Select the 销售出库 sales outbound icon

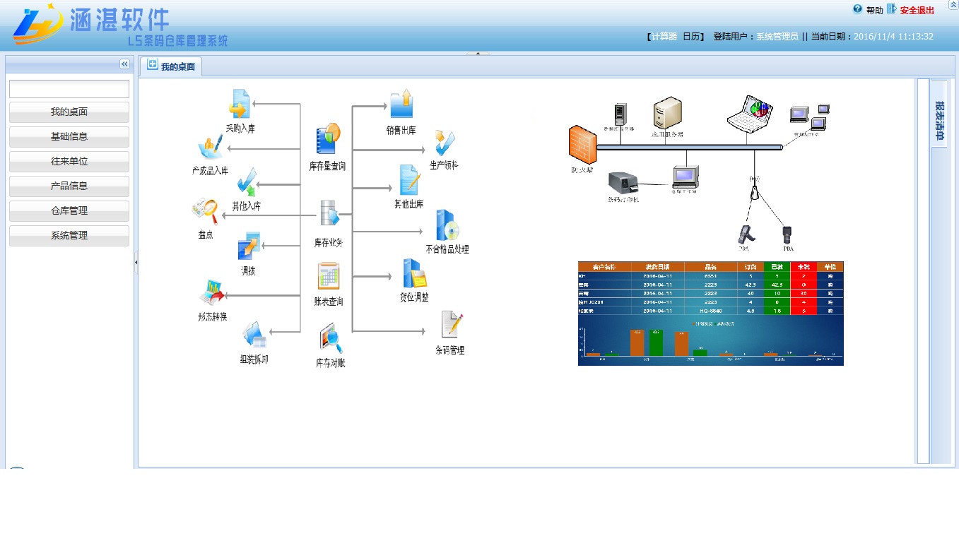coord(401,105)
